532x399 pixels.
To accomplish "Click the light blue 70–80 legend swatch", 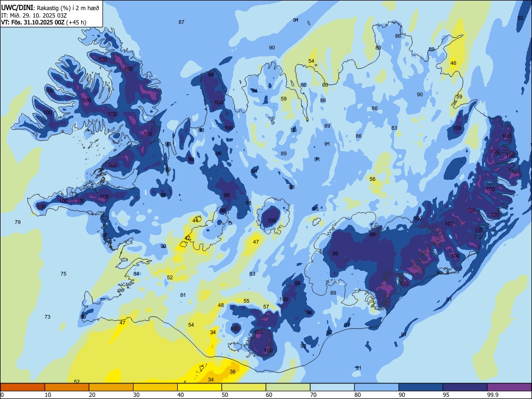I will click(x=332, y=387).
